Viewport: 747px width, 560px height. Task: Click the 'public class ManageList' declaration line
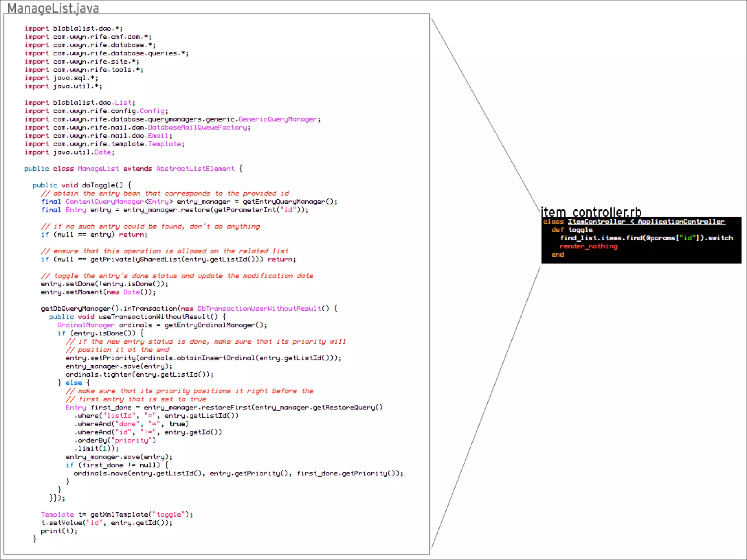[x=133, y=169]
